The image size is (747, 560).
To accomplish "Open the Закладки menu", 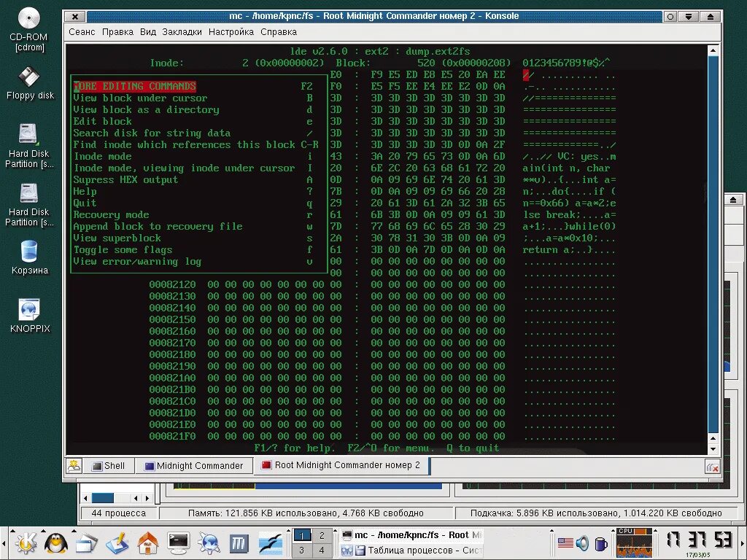I will (x=182, y=32).
